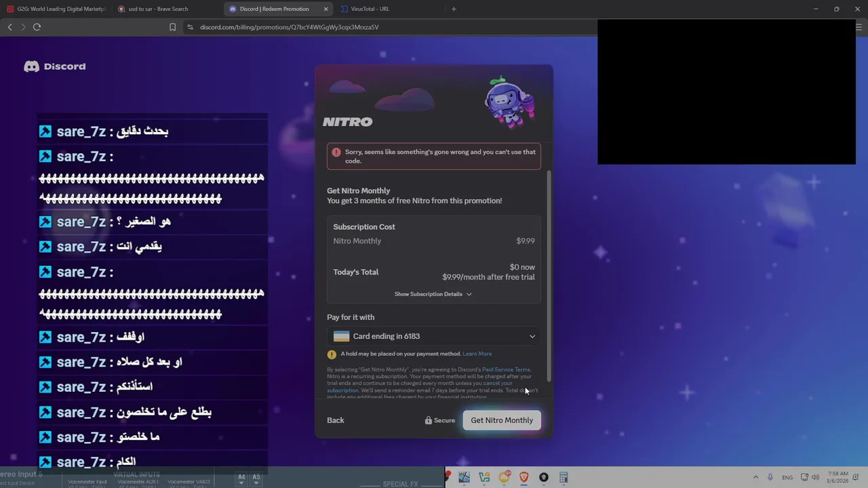
Task: Click the Voicemeeter A5 output button
Action: tap(256, 478)
